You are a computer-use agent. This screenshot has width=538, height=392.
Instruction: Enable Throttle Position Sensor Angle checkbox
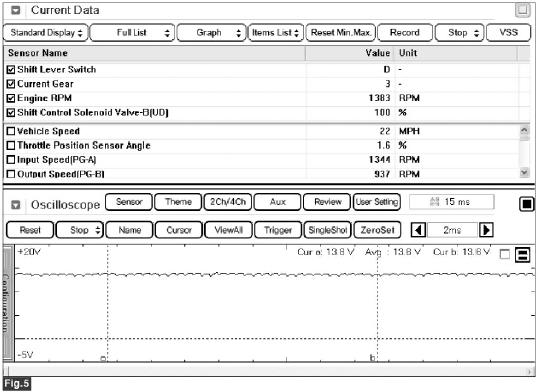pos(11,146)
